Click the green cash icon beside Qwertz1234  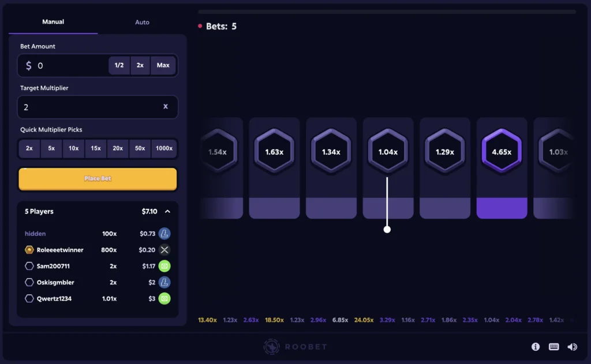[x=164, y=298]
